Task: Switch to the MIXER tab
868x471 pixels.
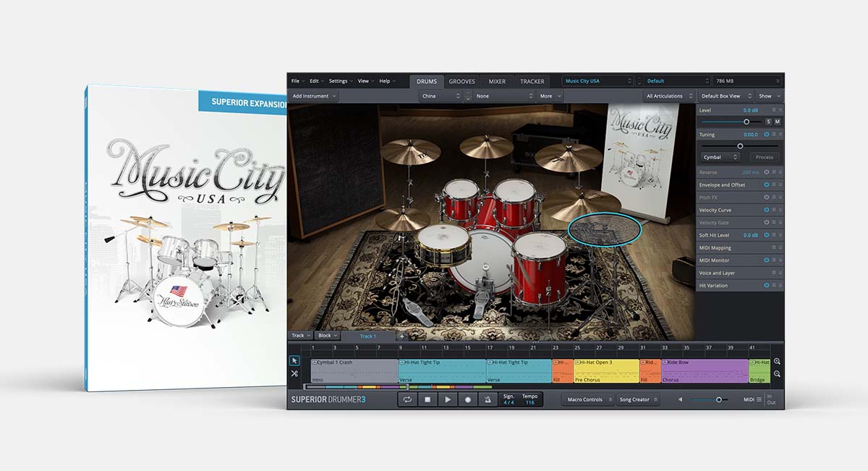Action: point(497,81)
